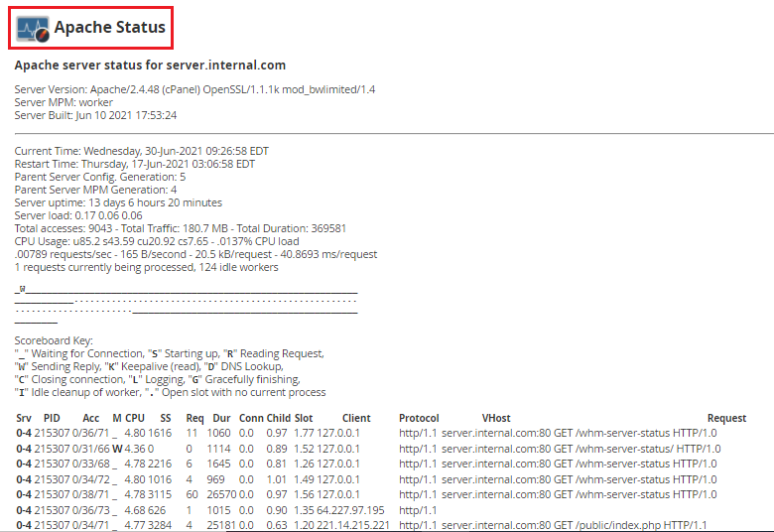Click the Server Version line with Apache/2.4.48
774x532 pixels.
point(194,89)
